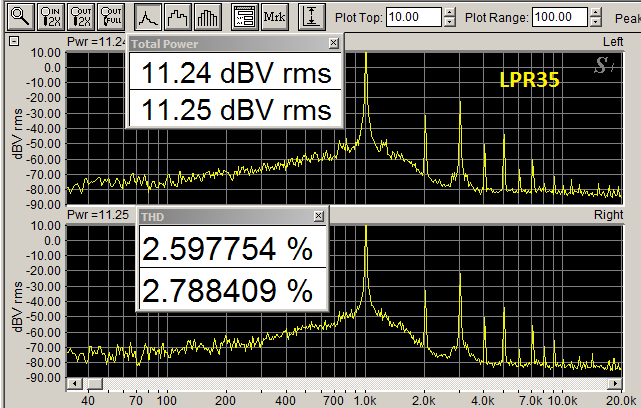Viewport: 641px width, 408px height.
Task: Click the horizontal scrollbar left arrow
Action: (74, 383)
